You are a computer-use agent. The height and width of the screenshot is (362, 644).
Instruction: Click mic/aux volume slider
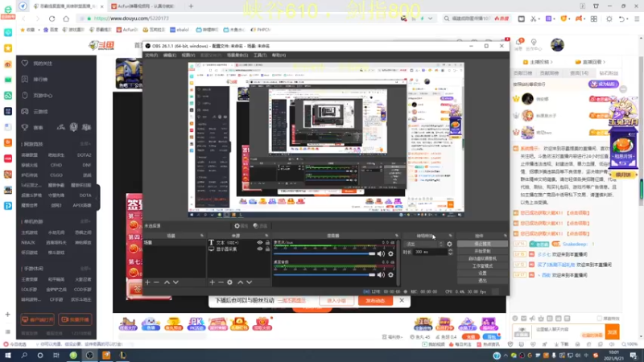pos(324,253)
